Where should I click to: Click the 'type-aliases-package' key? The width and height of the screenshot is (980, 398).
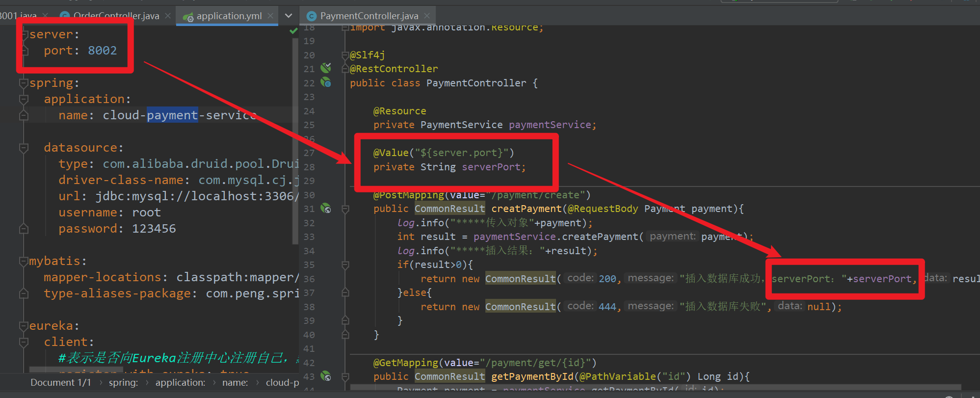tap(117, 293)
